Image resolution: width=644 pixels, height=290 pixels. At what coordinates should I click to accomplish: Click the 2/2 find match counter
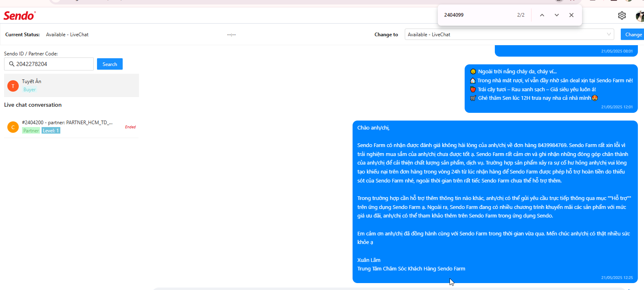click(x=521, y=15)
